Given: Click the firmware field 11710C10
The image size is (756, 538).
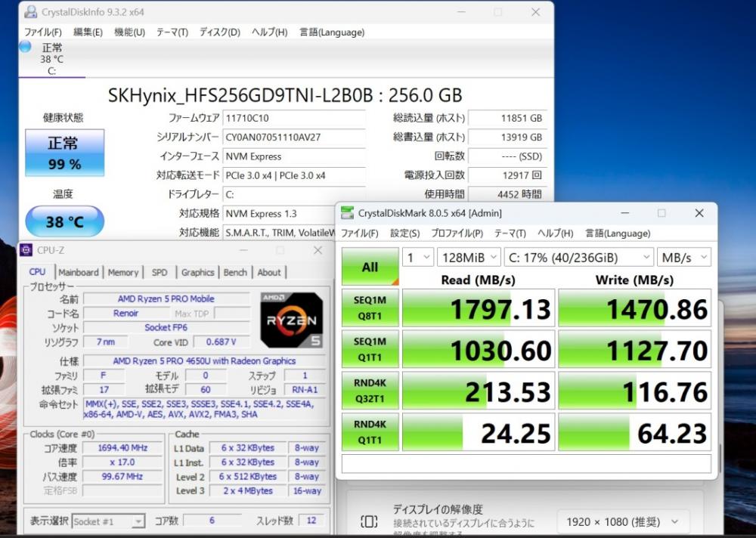Looking at the screenshot, I should point(294,118).
